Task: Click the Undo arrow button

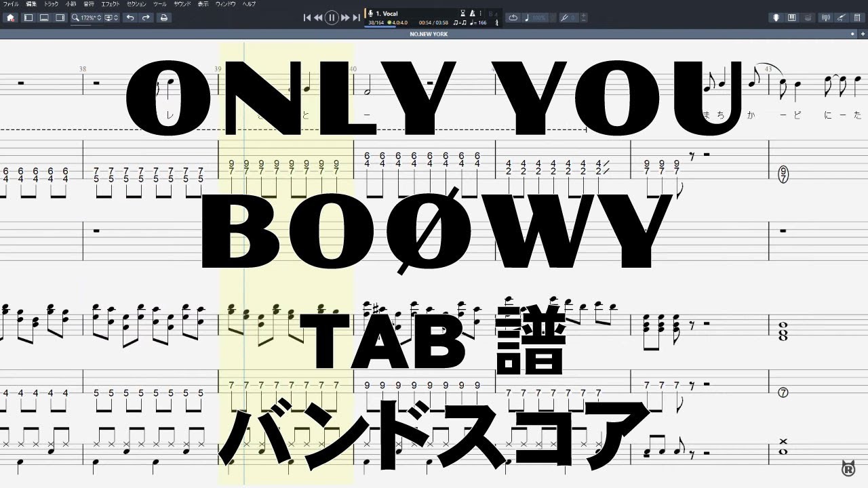Action: tap(130, 18)
